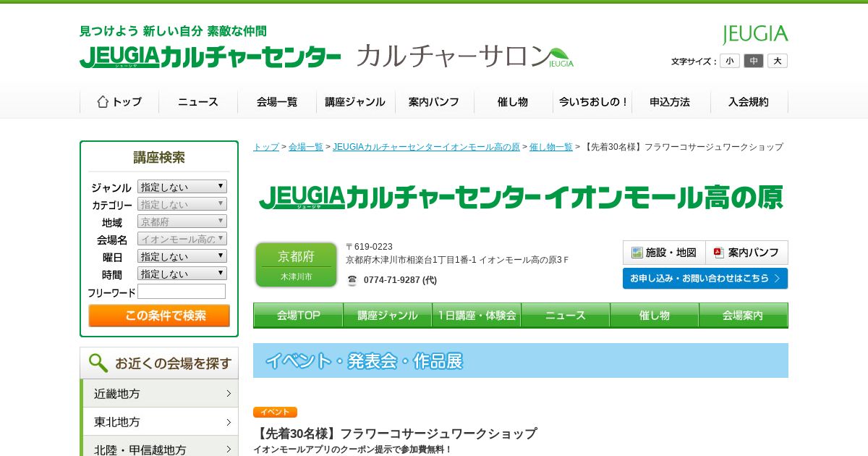Switch to the 会場案内 tab
This screenshot has width=868, height=456.
click(x=744, y=316)
